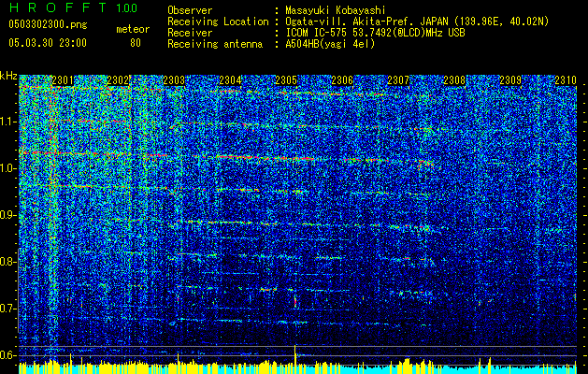Click the 2303 time marker
This screenshot has height=374, width=588.
click(174, 80)
